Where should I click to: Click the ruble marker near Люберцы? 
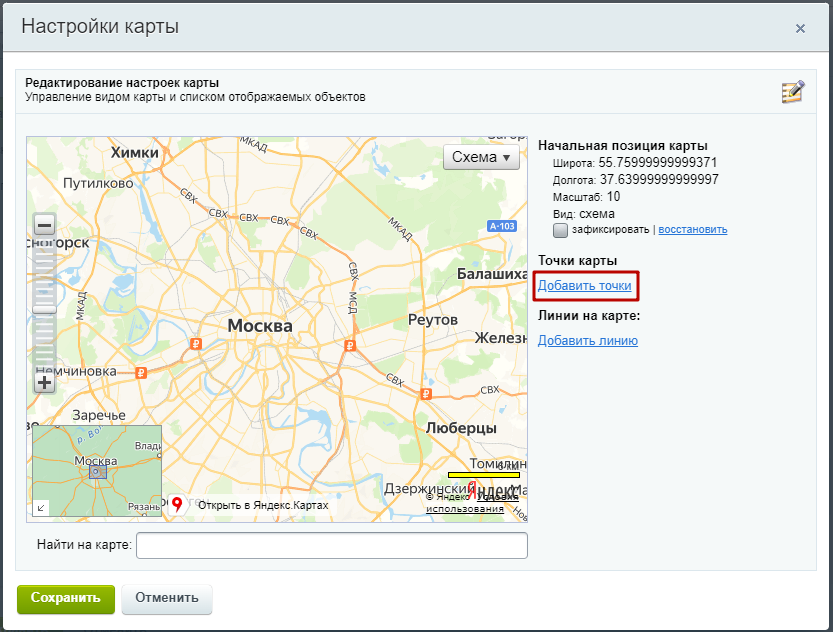426,394
